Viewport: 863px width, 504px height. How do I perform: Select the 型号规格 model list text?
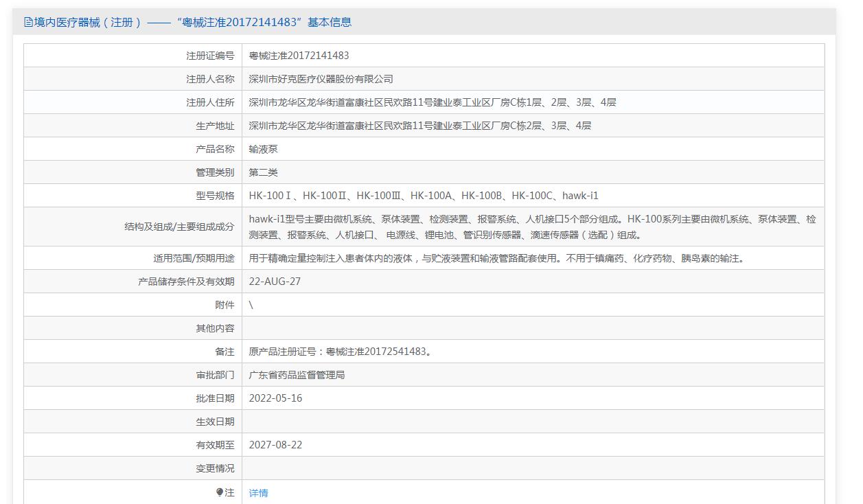coord(423,196)
